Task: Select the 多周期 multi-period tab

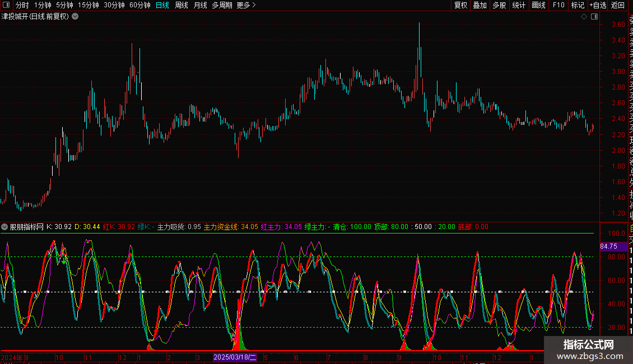Action: tap(222, 5)
